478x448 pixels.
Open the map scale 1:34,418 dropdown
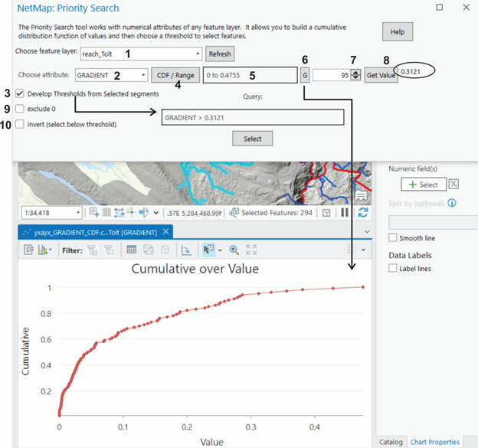click(x=78, y=212)
